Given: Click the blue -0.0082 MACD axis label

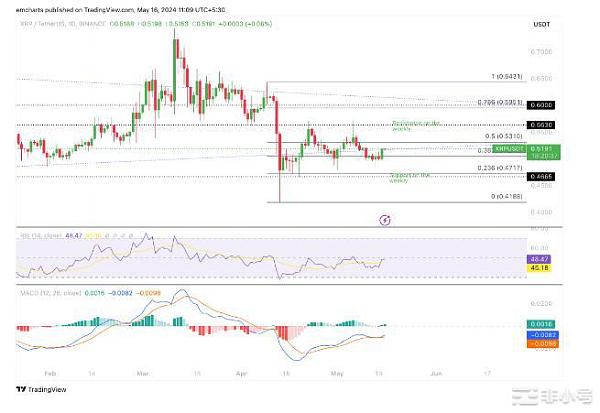Looking at the screenshot, I should pos(543,335).
